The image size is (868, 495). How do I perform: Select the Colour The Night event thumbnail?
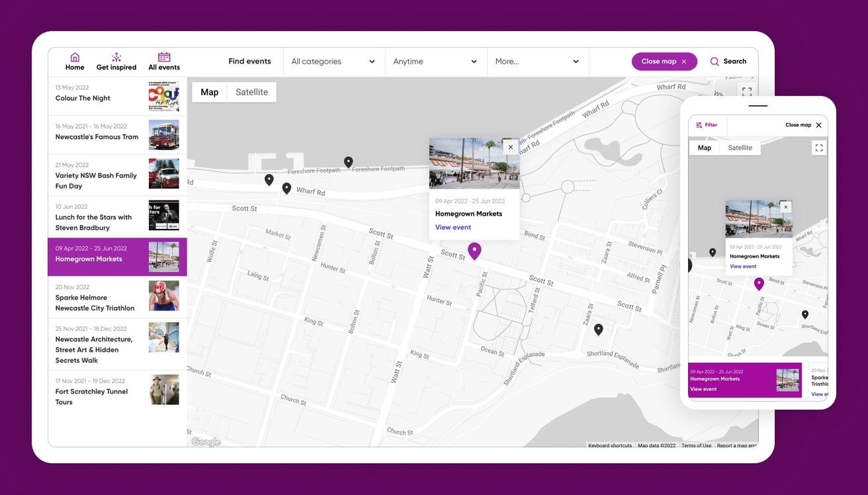(163, 96)
